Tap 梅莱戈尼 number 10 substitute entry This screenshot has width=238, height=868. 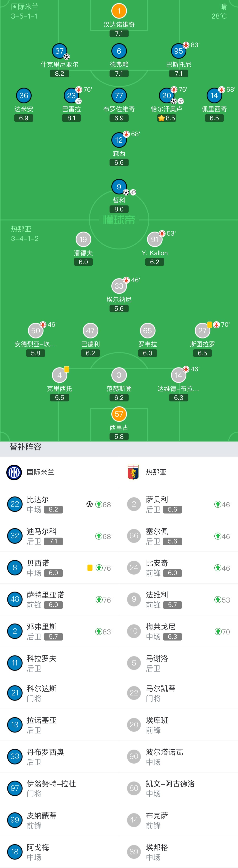178,631
